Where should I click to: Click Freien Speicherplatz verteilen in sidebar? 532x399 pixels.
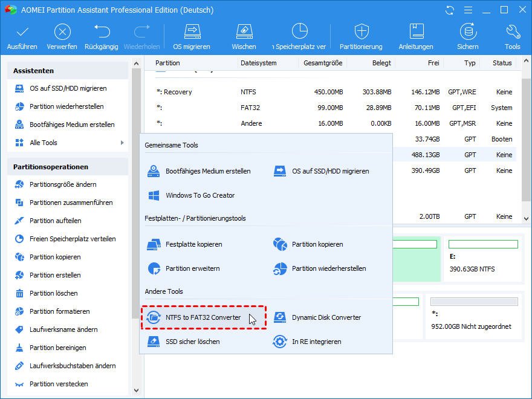click(x=68, y=239)
